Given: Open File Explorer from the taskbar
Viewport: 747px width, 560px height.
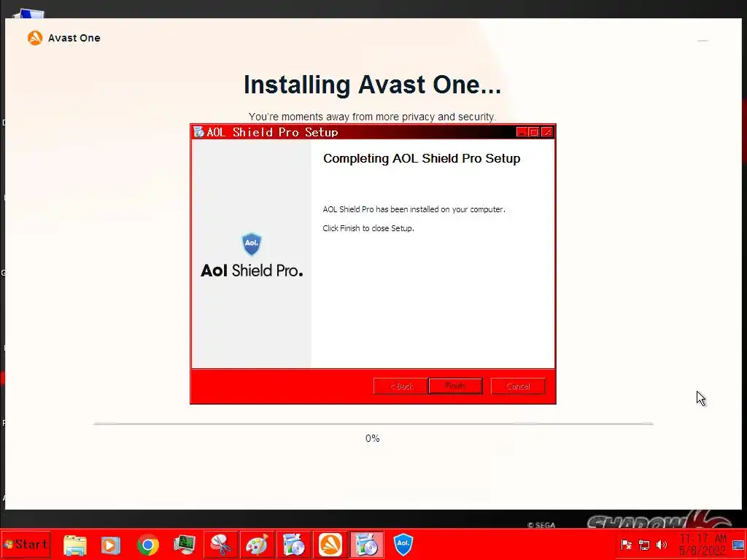Looking at the screenshot, I should [75, 545].
